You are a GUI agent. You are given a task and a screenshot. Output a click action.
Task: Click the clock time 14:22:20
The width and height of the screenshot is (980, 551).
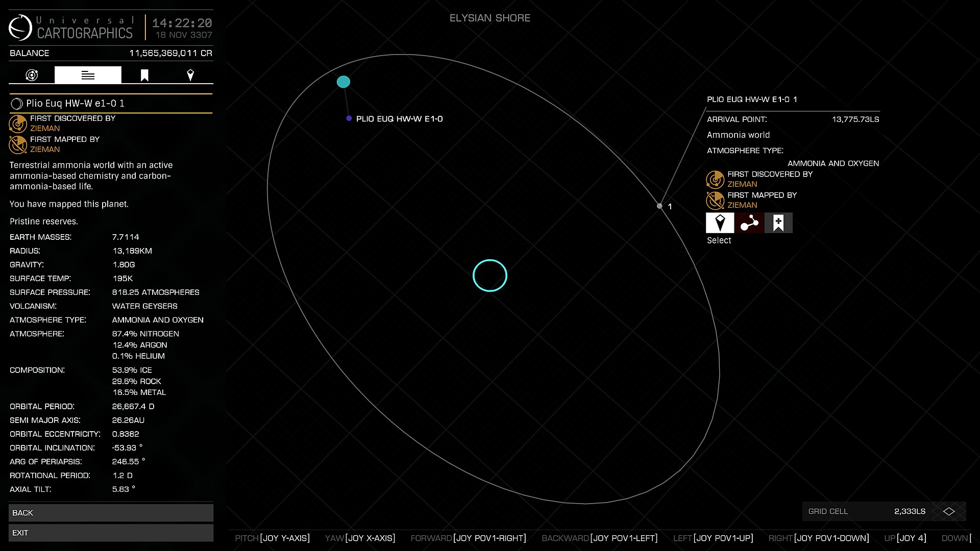point(182,23)
